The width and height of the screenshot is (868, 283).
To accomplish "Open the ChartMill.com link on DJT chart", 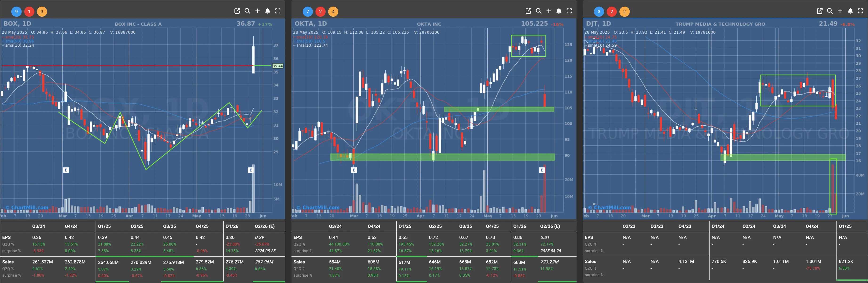I will tap(609, 207).
